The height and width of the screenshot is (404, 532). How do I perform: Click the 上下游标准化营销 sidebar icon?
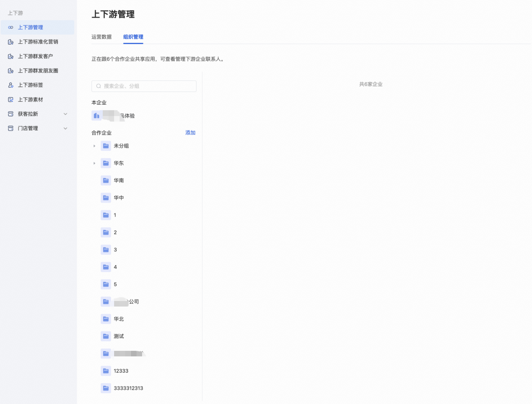click(11, 42)
